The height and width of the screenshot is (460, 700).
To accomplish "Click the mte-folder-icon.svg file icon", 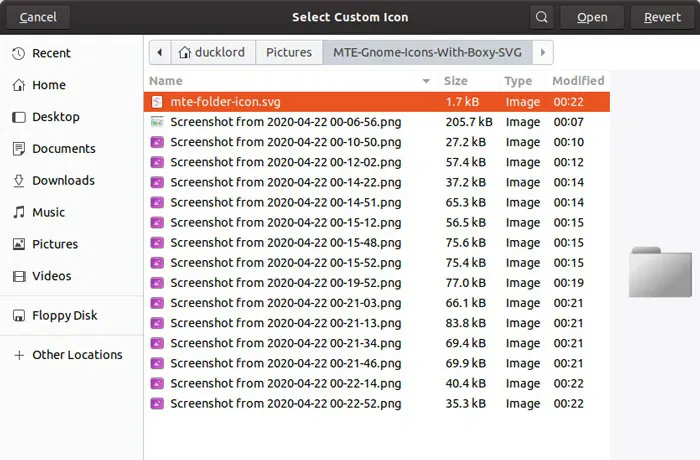I will coord(157,102).
